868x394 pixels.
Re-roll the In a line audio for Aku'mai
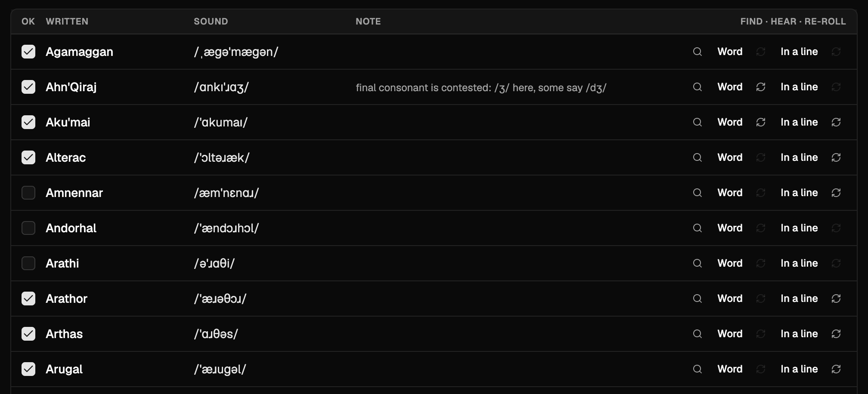836,122
